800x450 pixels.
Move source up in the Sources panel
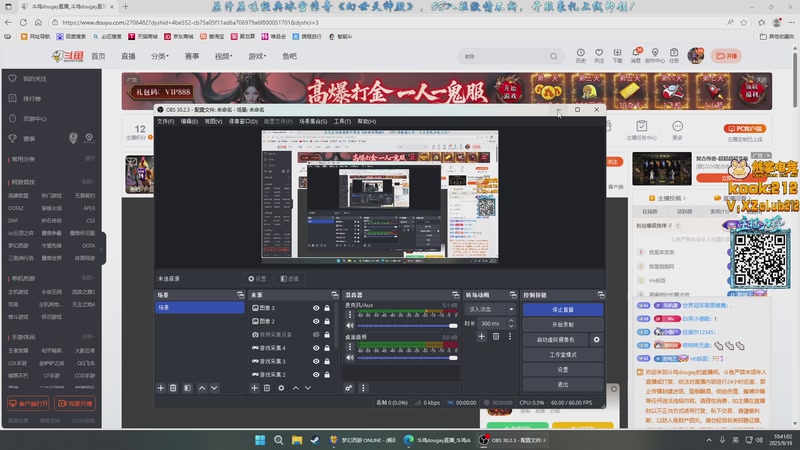point(295,388)
